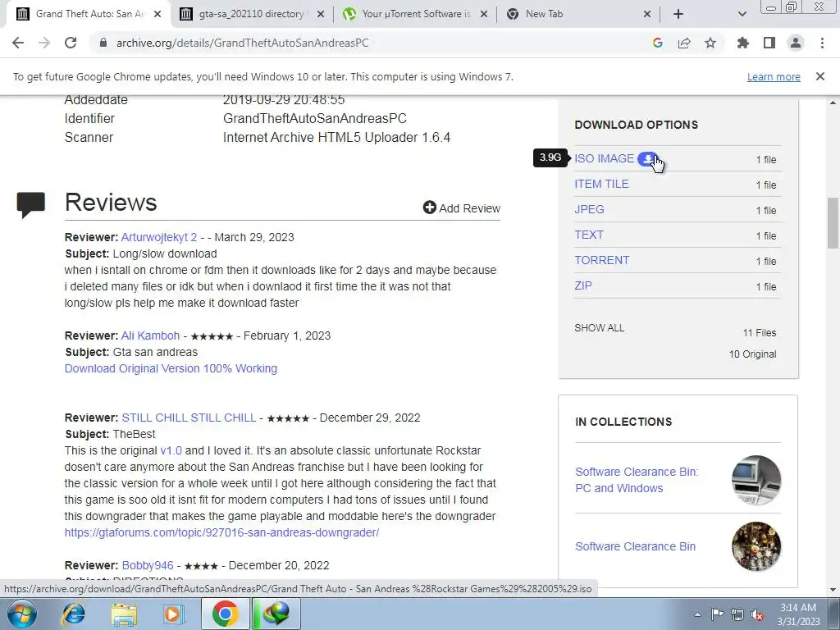Launch Internet Explorer from the taskbar
This screenshot has height=630, width=840.
(x=73, y=614)
